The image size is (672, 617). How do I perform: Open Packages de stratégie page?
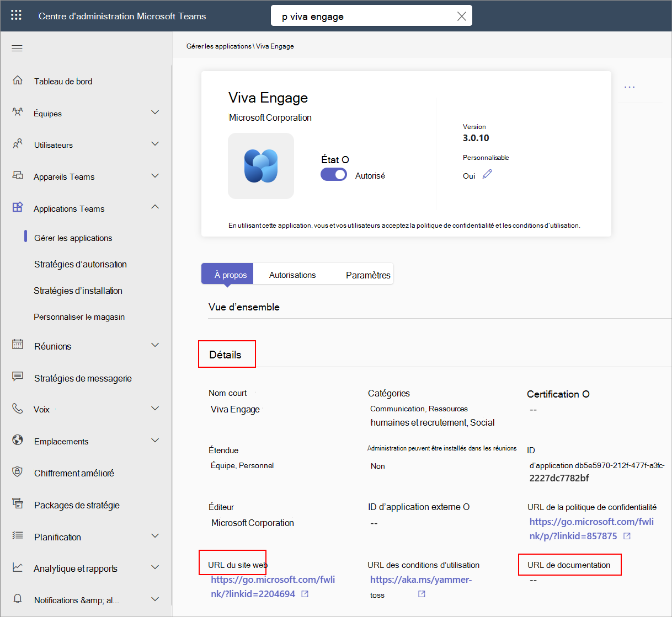[77, 505]
